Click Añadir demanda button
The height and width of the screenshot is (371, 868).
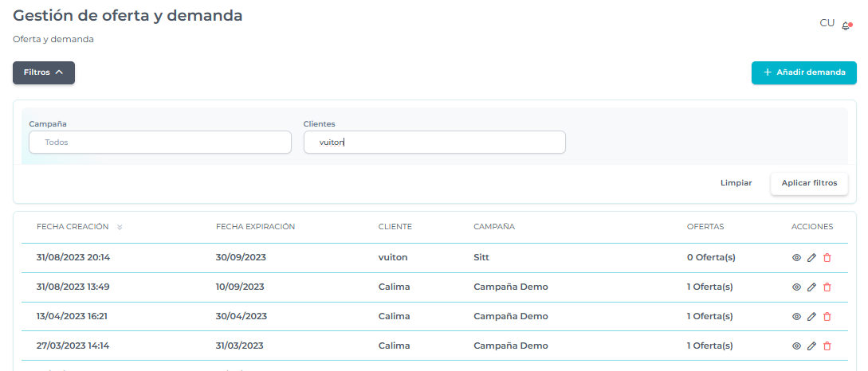coord(803,72)
